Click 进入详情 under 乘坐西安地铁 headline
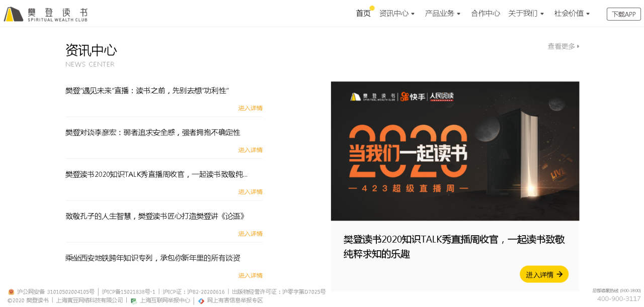Viewport: 644px width, 307px height. tap(251, 275)
